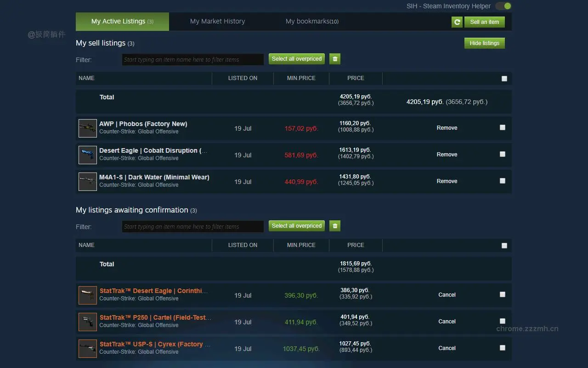Click the Desert Eagle Cobalt Disruption thumbnail

click(x=87, y=155)
